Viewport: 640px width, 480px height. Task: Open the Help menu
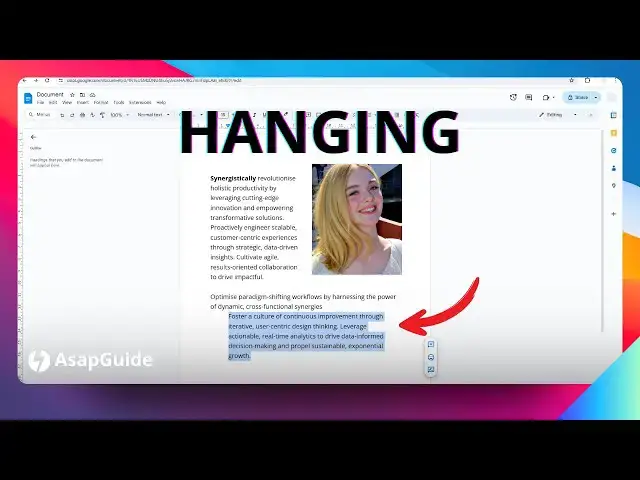click(161, 102)
